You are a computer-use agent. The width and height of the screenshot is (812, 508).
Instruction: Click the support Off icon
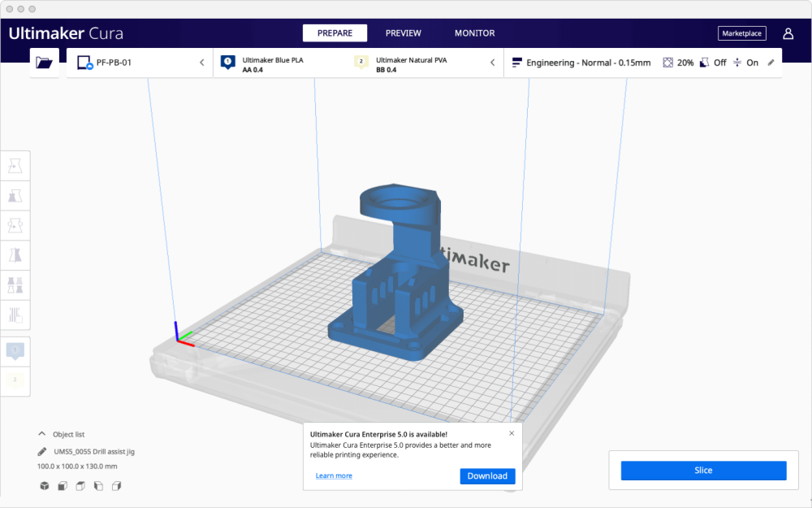704,63
